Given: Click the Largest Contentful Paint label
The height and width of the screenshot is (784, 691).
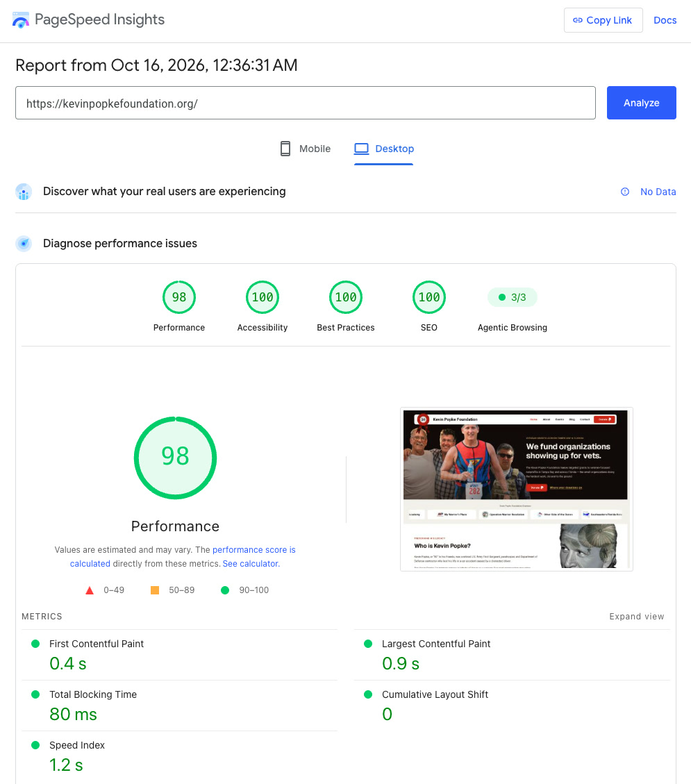Looking at the screenshot, I should tap(436, 644).
